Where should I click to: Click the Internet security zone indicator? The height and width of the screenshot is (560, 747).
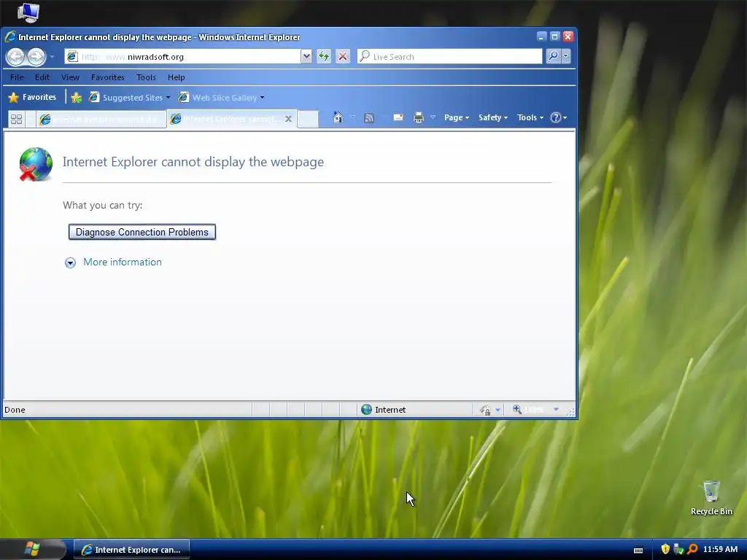[384, 410]
